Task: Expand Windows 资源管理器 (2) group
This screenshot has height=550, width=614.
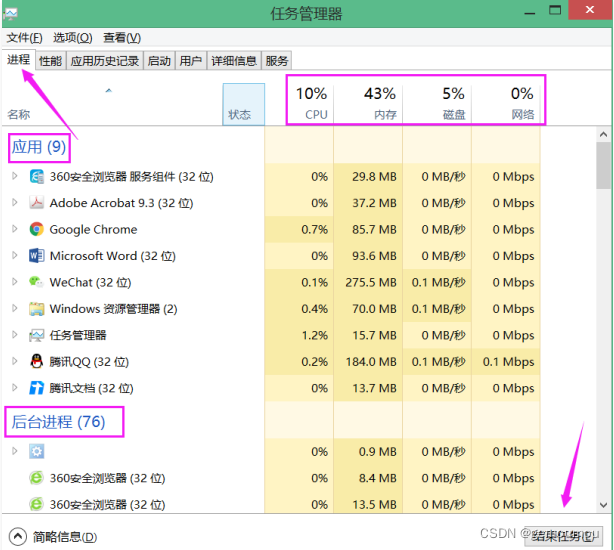Action: pyautogui.click(x=14, y=308)
